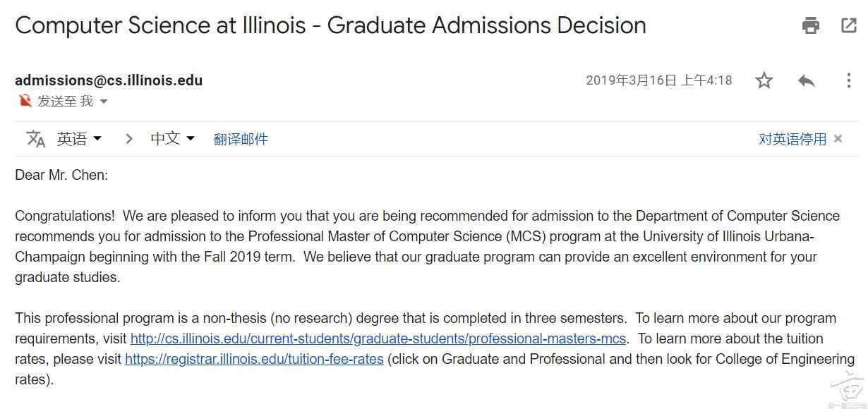Select 对英语停用 to disable English translation
Screen dimensions: 868x409
click(792, 139)
